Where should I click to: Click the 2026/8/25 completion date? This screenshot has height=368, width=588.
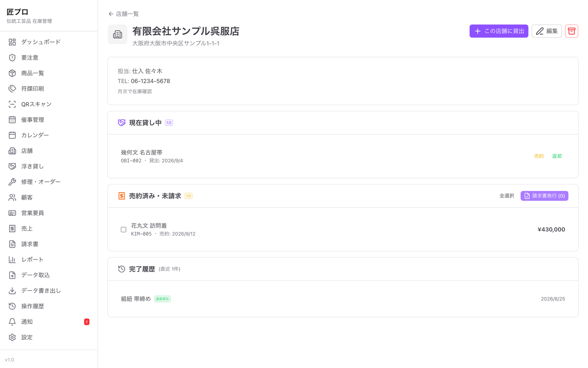click(x=553, y=299)
